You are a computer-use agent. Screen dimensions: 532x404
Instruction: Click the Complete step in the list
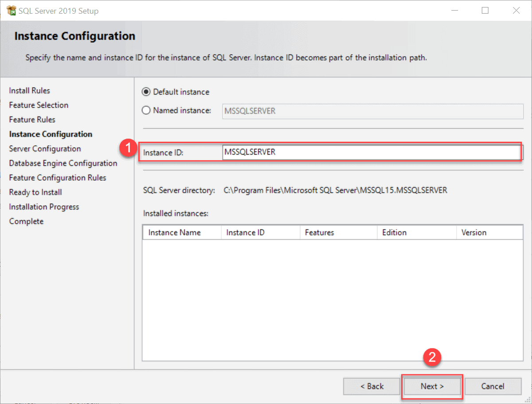click(x=26, y=221)
